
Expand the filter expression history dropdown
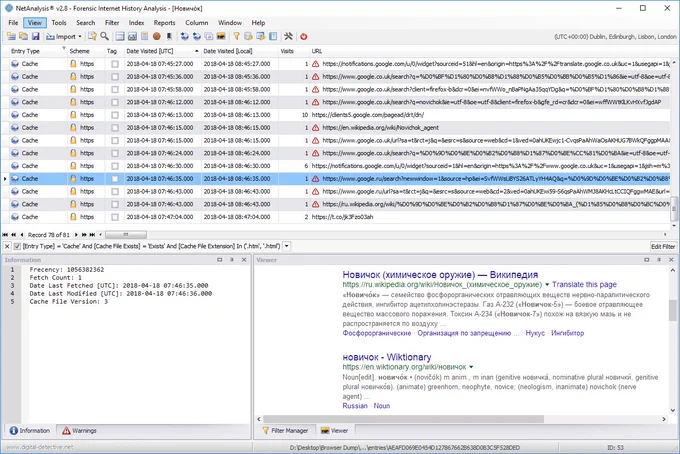click(x=287, y=246)
